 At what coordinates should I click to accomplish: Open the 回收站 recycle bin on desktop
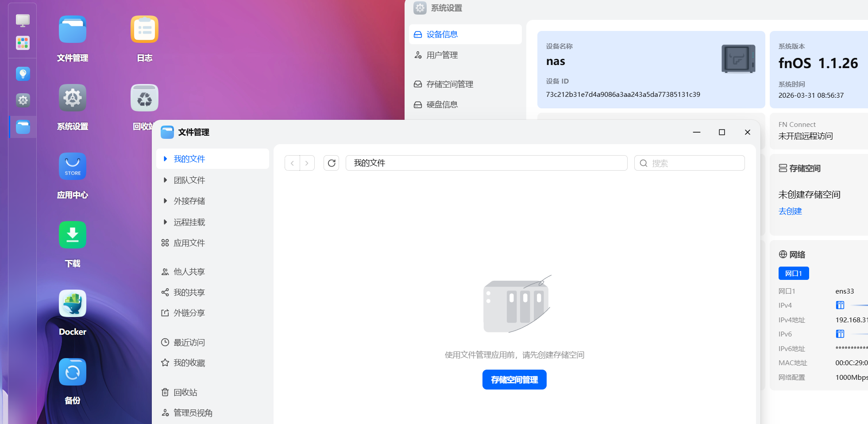144,98
